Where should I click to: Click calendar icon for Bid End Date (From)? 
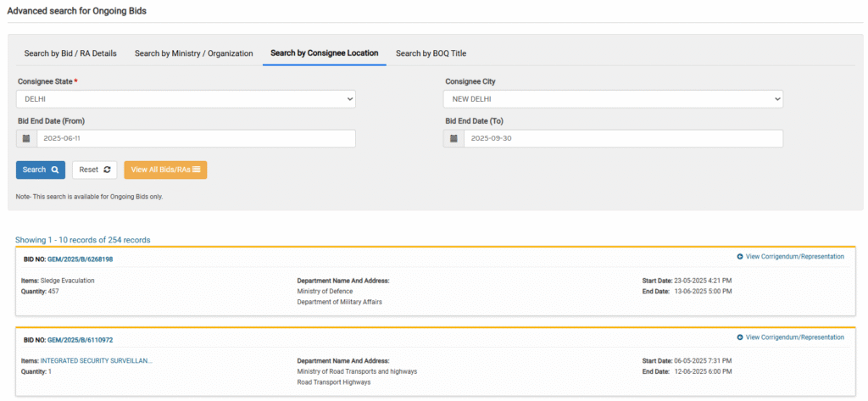26,138
